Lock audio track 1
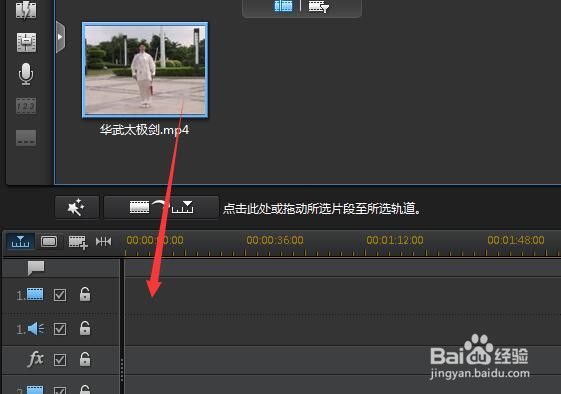This screenshot has height=394, width=561. point(85,328)
